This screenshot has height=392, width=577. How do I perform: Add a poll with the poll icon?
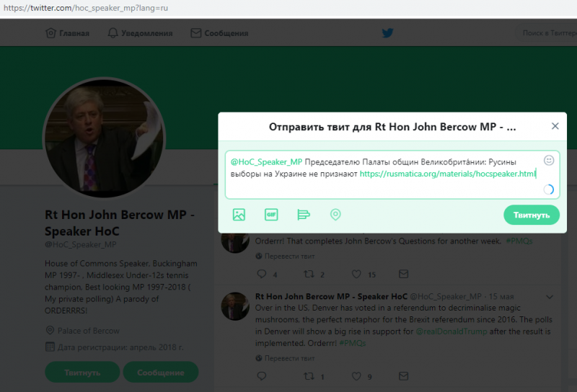click(304, 215)
